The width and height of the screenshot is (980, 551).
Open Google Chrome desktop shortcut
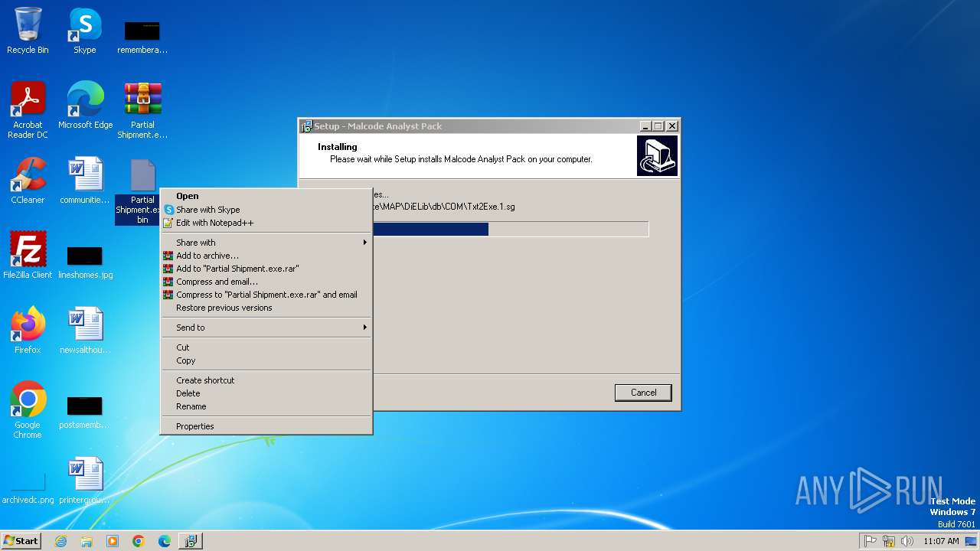[x=28, y=410]
